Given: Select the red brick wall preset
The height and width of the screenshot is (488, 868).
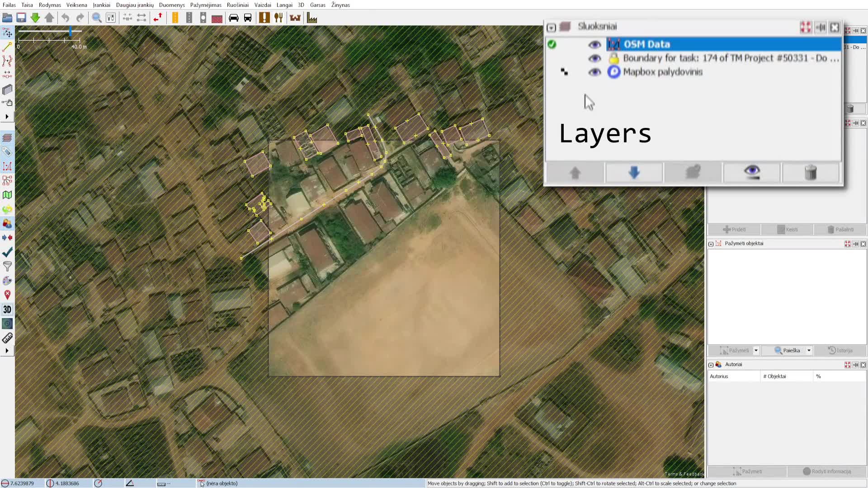Looking at the screenshot, I should pyautogui.click(x=217, y=18).
